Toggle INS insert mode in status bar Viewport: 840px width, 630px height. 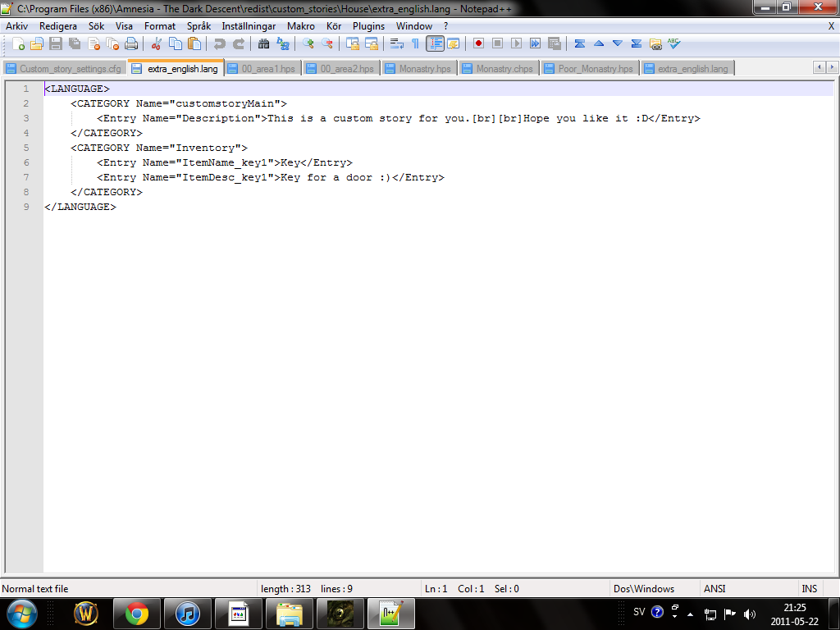pyautogui.click(x=809, y=589)
